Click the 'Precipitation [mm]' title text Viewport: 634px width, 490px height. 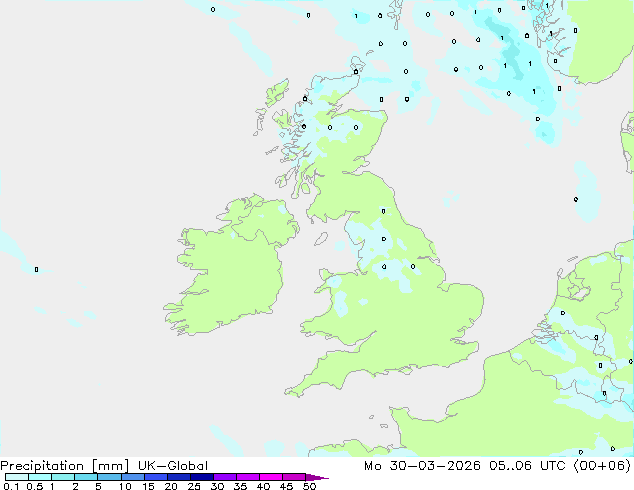coord(65,466)
